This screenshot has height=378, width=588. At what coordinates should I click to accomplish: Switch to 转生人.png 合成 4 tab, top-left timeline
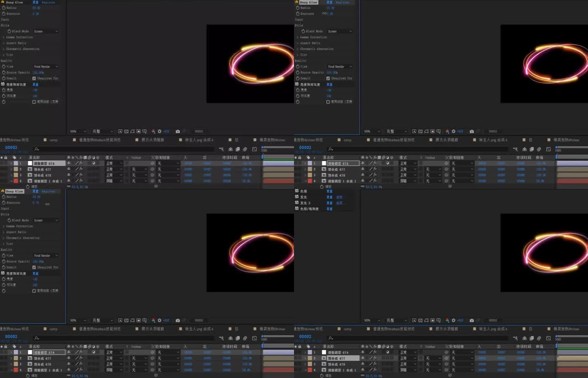point(199,140)
